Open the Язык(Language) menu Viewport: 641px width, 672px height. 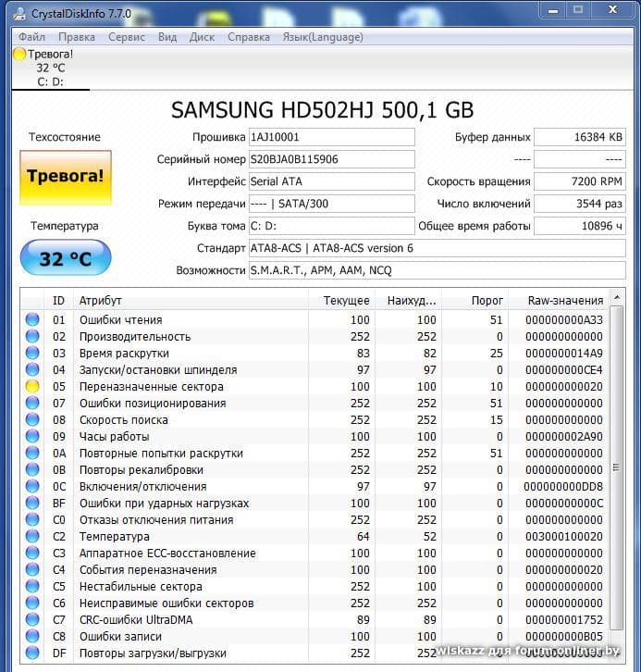323,37
